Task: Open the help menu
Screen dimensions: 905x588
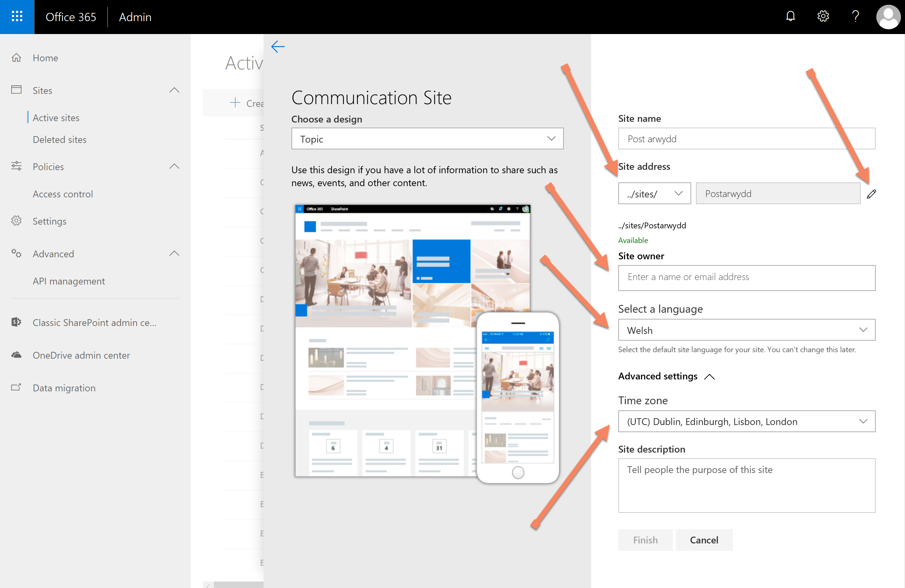Action: coord(855,16)
